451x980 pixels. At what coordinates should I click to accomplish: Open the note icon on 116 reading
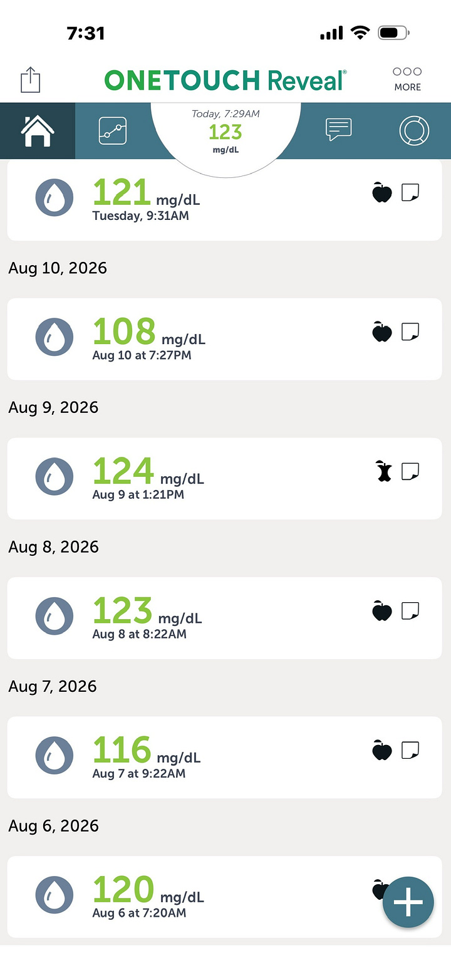pos(410,749)
